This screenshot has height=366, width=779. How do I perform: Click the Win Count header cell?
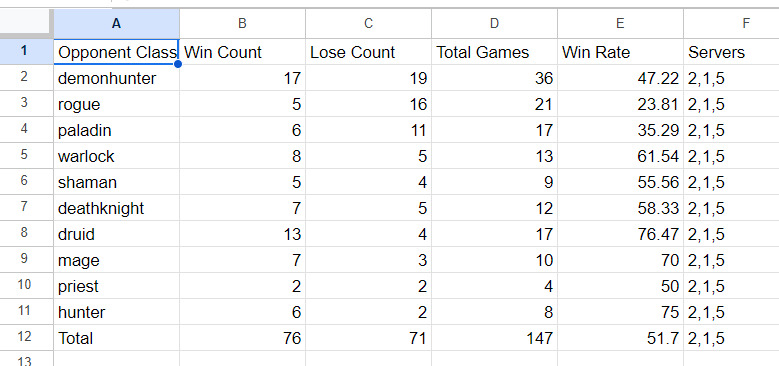tap(242, 52)
